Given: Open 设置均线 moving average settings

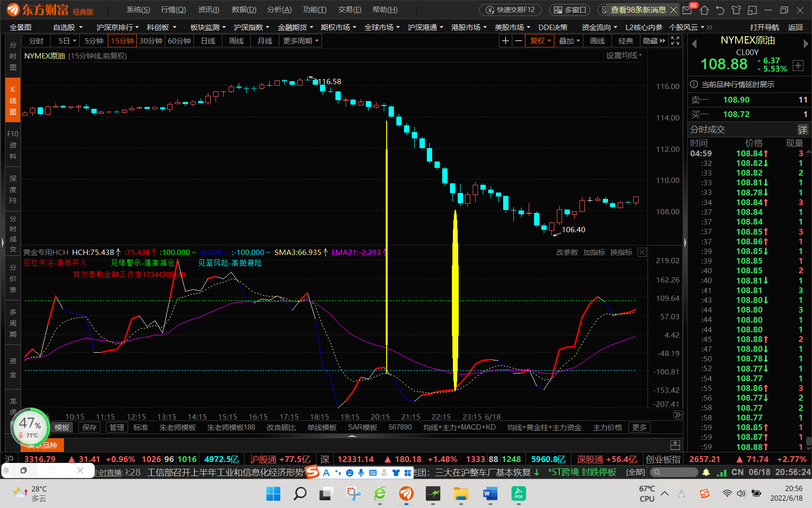Looking at the screenshot, I should pyautogui.click(x=624, y=56).
